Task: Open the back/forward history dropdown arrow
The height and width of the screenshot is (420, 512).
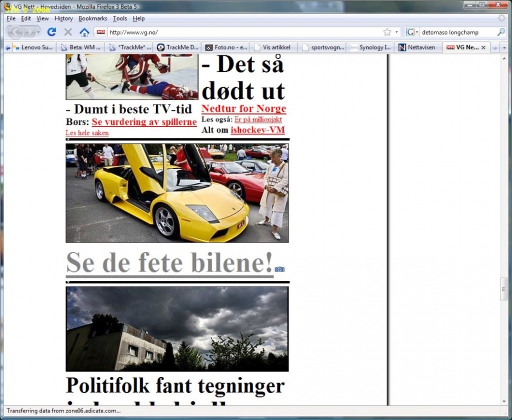Action: point(39,33)
